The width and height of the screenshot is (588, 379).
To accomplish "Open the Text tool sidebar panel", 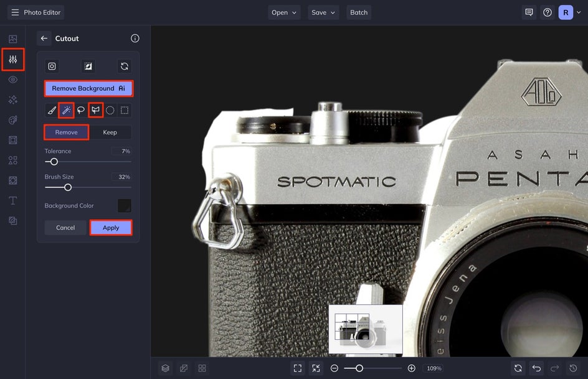I will (x=12, y=201).
